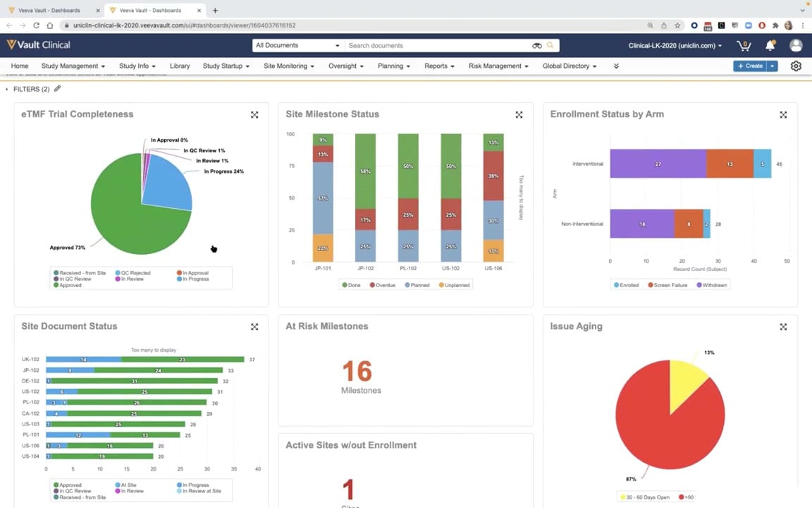Click the 1 Active Sites w/out Enrollment count
Screen dimensions: 812x508
(348, 490)
